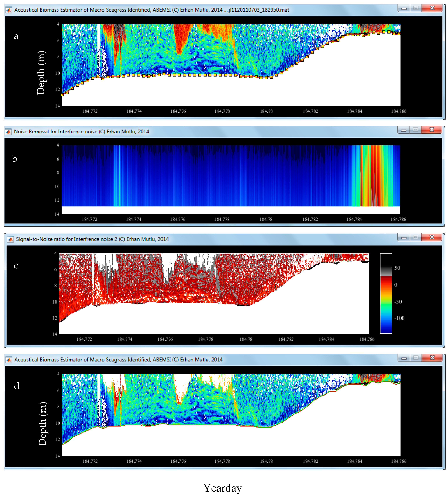The height and width of the screenshot is (496, 448).
Task: Click the Noise Removal window title text
Action: [x=81, y=132]
